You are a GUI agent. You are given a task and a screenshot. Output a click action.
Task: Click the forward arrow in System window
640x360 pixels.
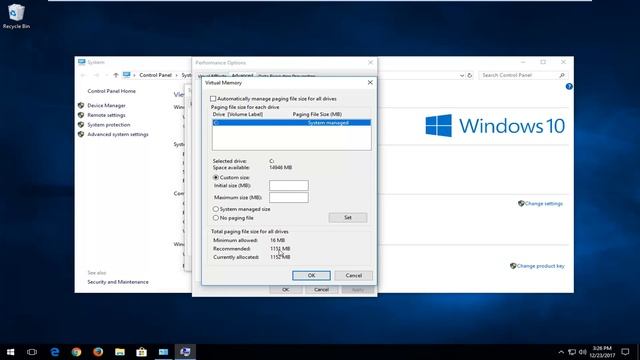point(96,75)
